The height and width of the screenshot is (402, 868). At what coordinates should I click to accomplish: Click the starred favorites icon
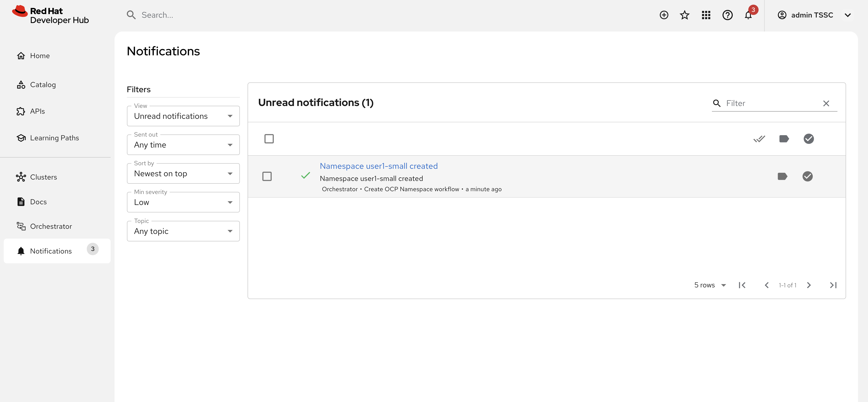coord(684,15)
